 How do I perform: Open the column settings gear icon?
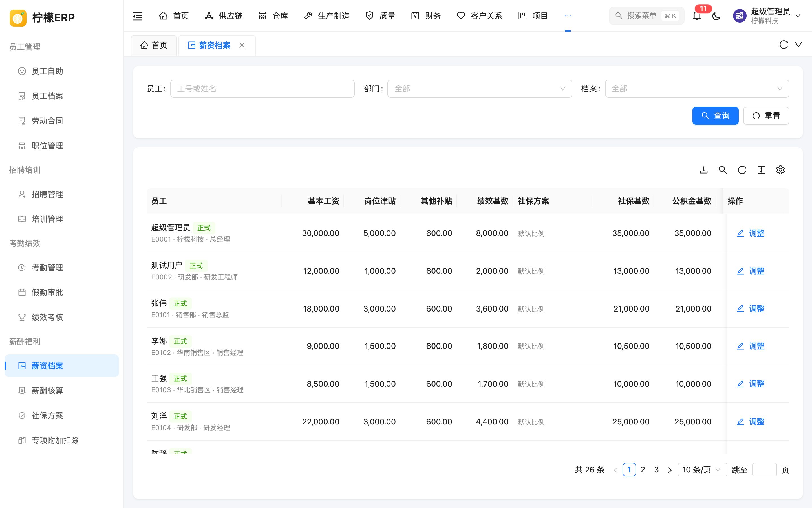(780, 170)
